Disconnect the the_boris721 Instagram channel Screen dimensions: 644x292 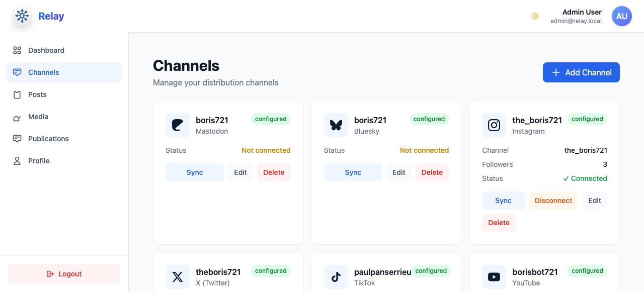point(553,201)
